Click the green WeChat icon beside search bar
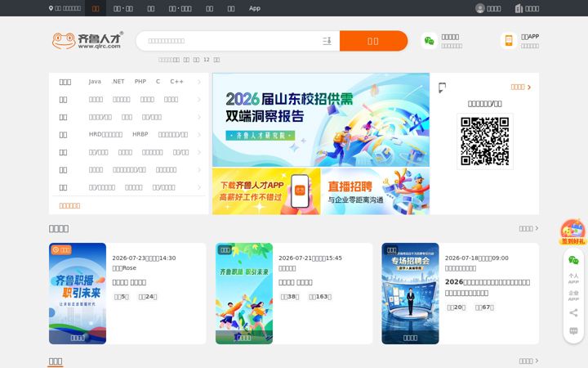The image size is (588, 368). 429,41
